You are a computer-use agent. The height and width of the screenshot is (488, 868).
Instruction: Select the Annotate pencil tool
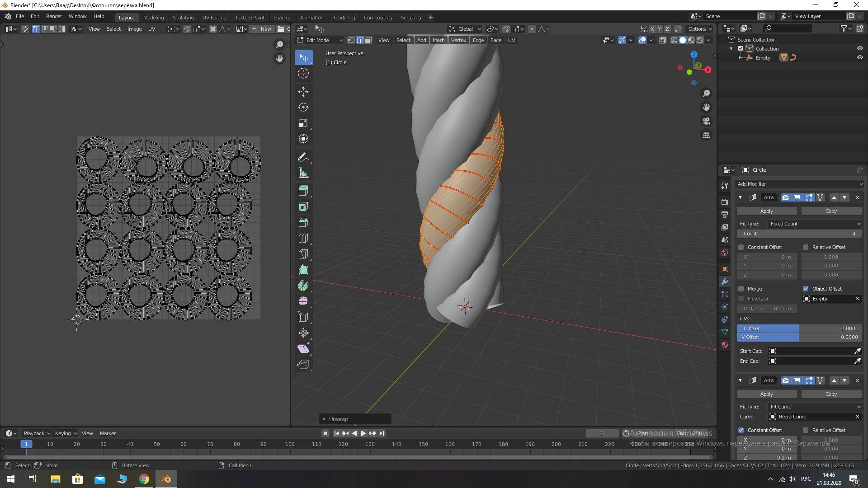[303, 157]
